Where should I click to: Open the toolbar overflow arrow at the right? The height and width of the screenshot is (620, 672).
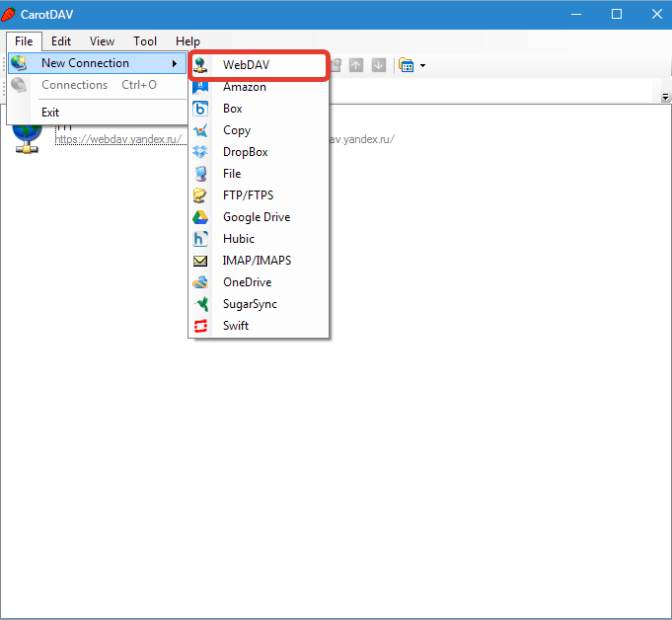(665, 98)
